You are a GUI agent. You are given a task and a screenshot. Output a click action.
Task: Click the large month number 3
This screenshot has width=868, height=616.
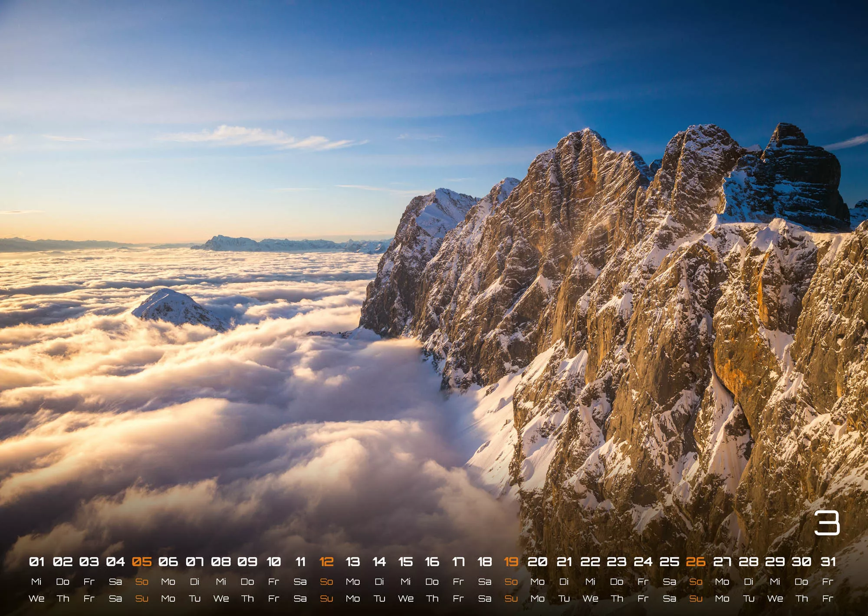(827, 522)
